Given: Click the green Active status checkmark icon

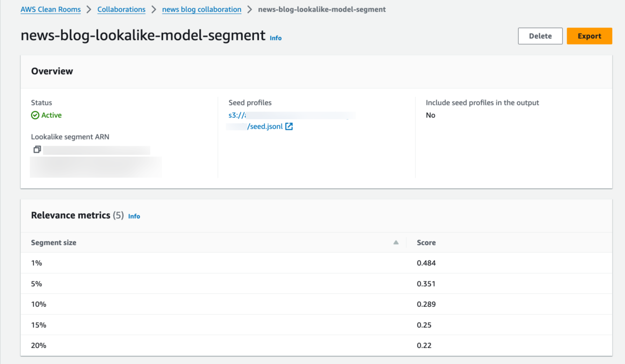Looking at the screenshot, I should coord(35,115).
